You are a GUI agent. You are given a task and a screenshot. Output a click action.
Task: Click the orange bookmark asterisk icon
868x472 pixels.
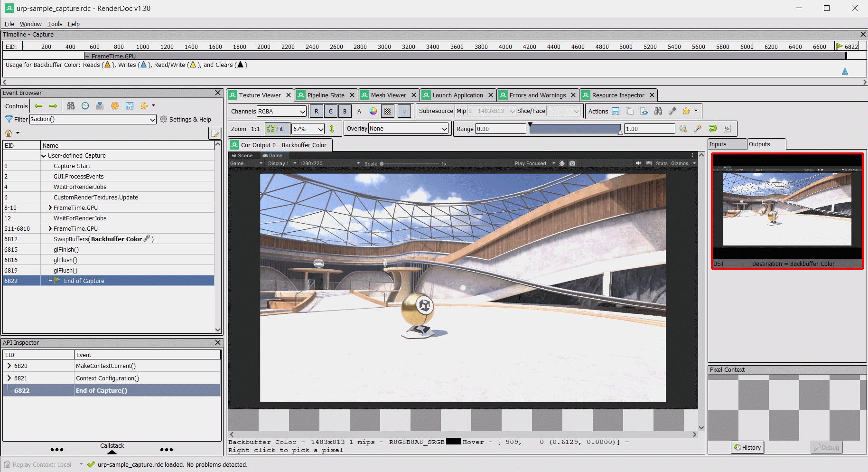point(115,105)
